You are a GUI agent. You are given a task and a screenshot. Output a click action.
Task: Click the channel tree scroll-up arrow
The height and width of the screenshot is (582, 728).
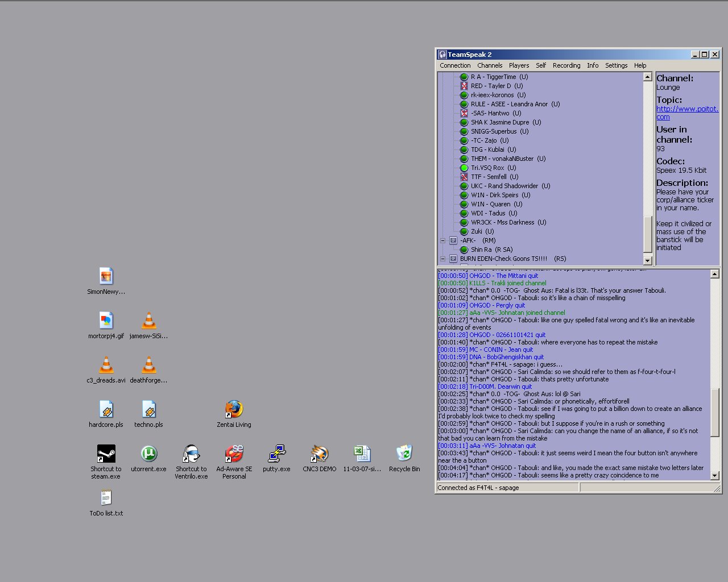point(647,77)
